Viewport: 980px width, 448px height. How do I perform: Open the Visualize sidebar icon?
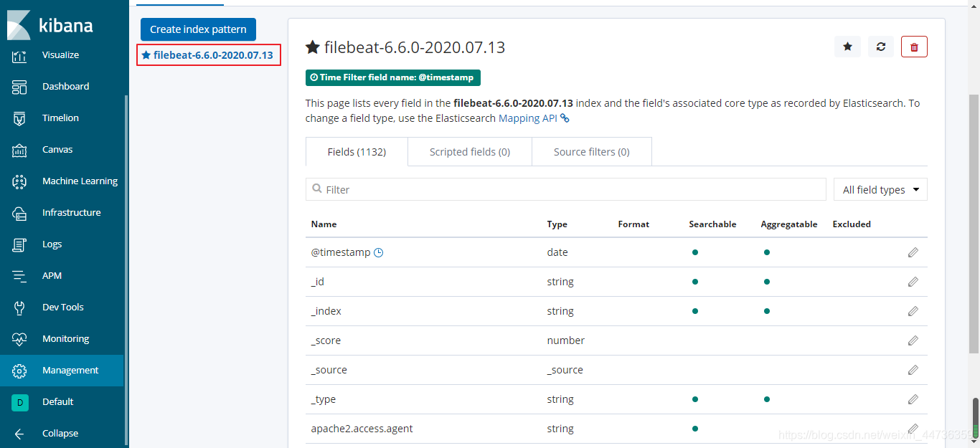click(19, 55)
